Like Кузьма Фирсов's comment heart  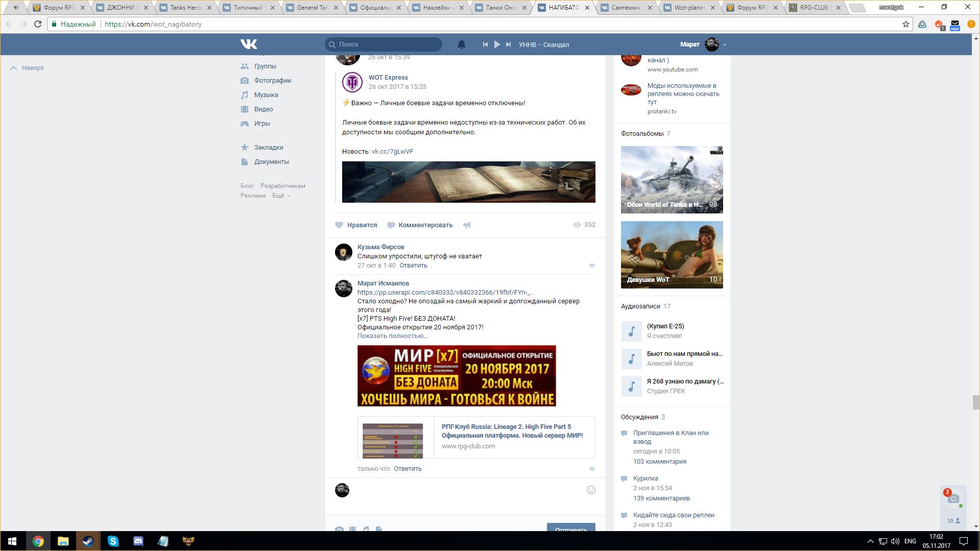click(592, 266)
